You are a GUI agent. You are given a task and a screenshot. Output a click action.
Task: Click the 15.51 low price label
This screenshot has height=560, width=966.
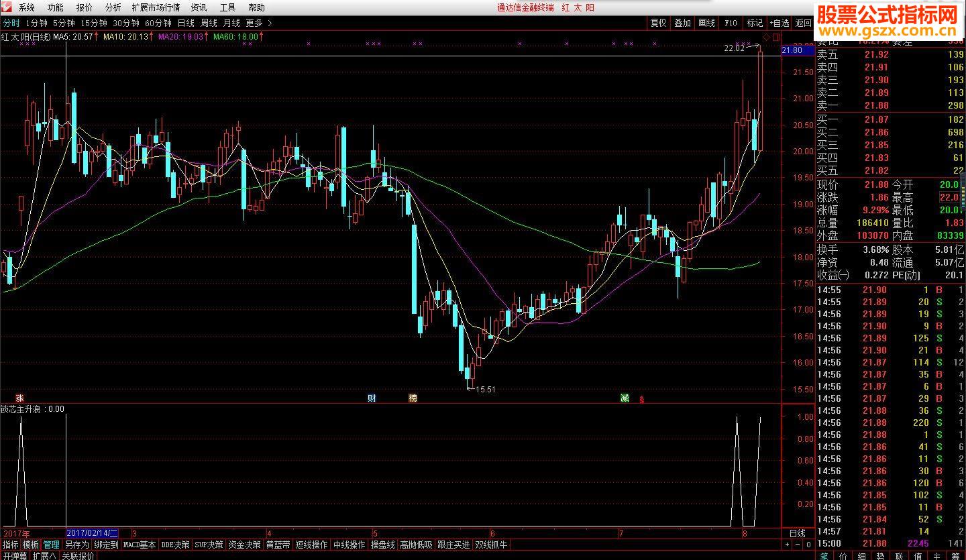tap(485, 389)
